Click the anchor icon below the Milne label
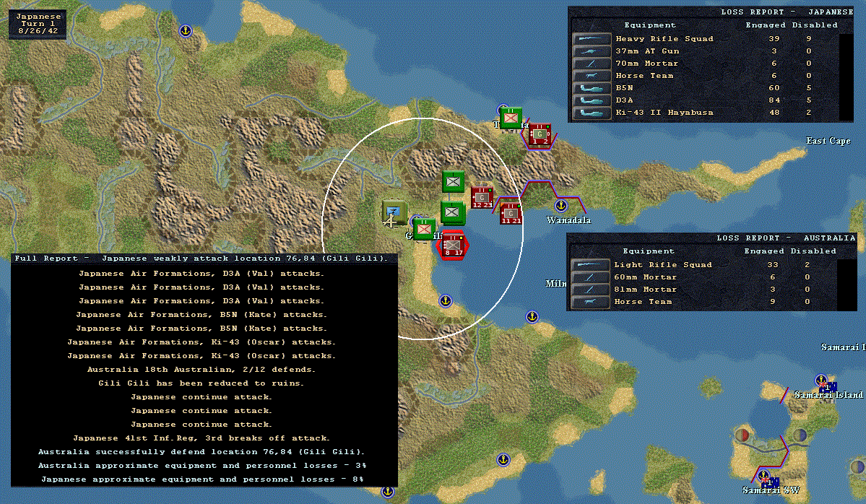 (x=532, y=317)
